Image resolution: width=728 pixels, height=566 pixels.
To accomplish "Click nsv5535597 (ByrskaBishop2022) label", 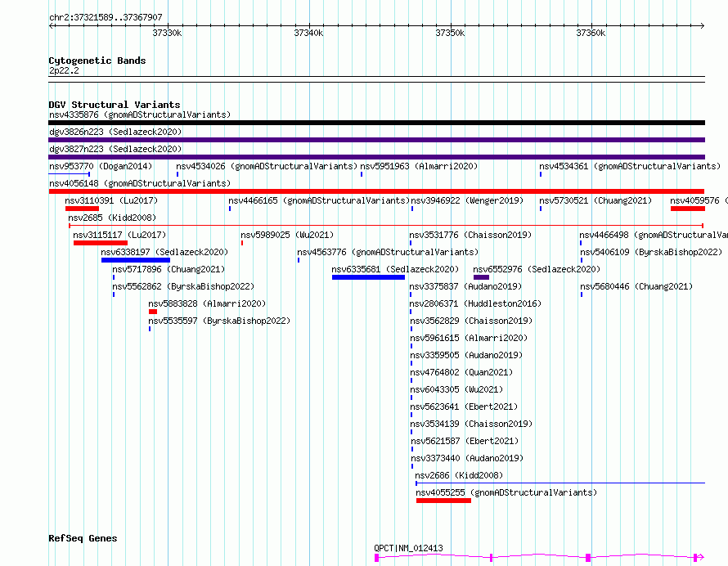I will [219, 321].
